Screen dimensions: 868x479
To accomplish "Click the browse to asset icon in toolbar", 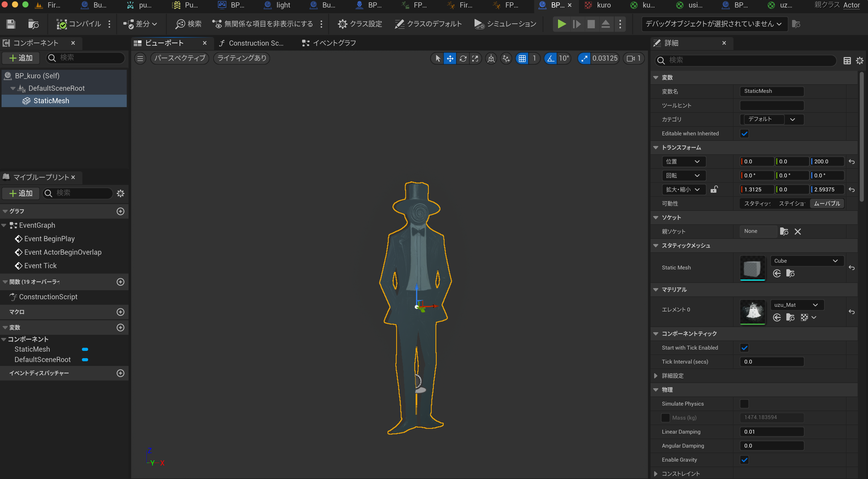I will tap(33, 24).
